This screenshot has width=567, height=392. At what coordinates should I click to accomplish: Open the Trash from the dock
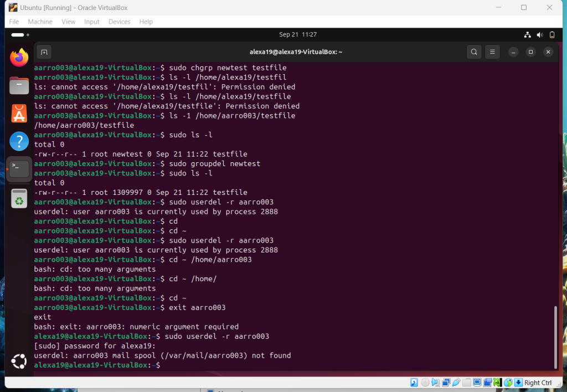pos(19,198)
